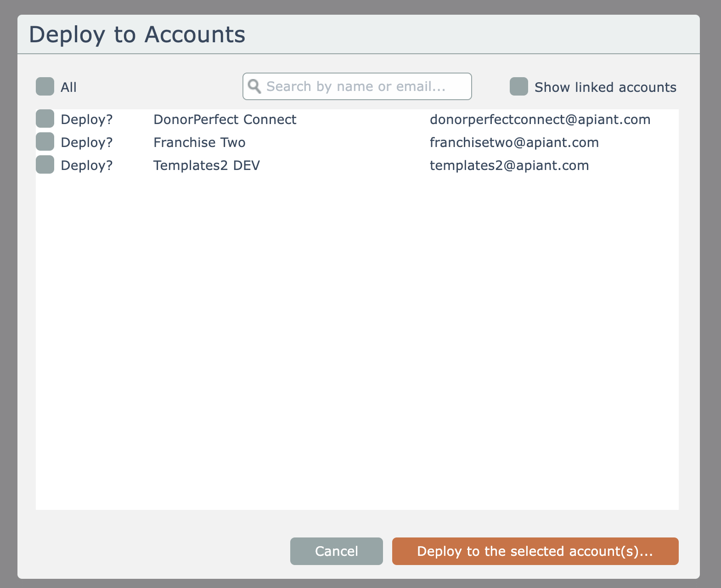Enable the Show linked accounts checkbox

(x=518, y=86)
